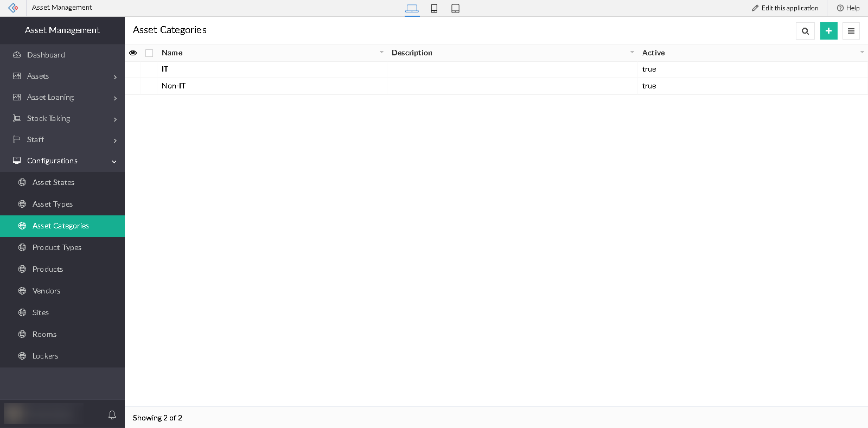The image size is (868, 428).
Task: Add a new asset category record
Action: click(x=828, y=31)
